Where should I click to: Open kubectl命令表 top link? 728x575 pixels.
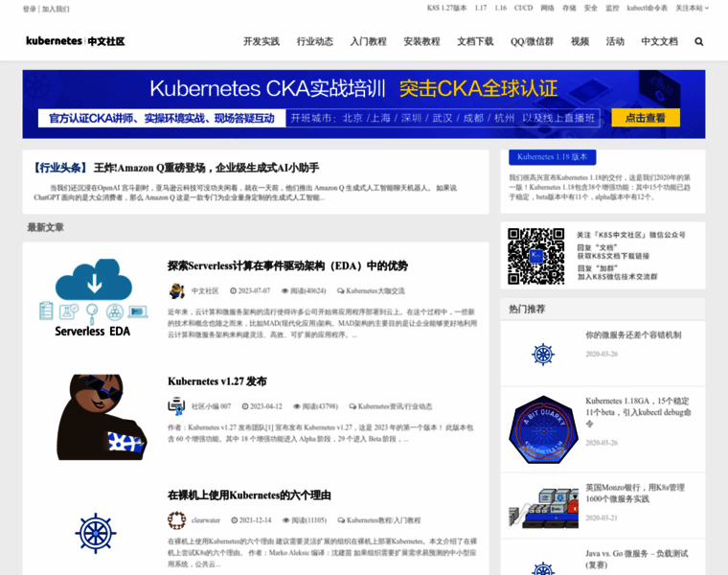pyautogui.click(x=648, y=8)
